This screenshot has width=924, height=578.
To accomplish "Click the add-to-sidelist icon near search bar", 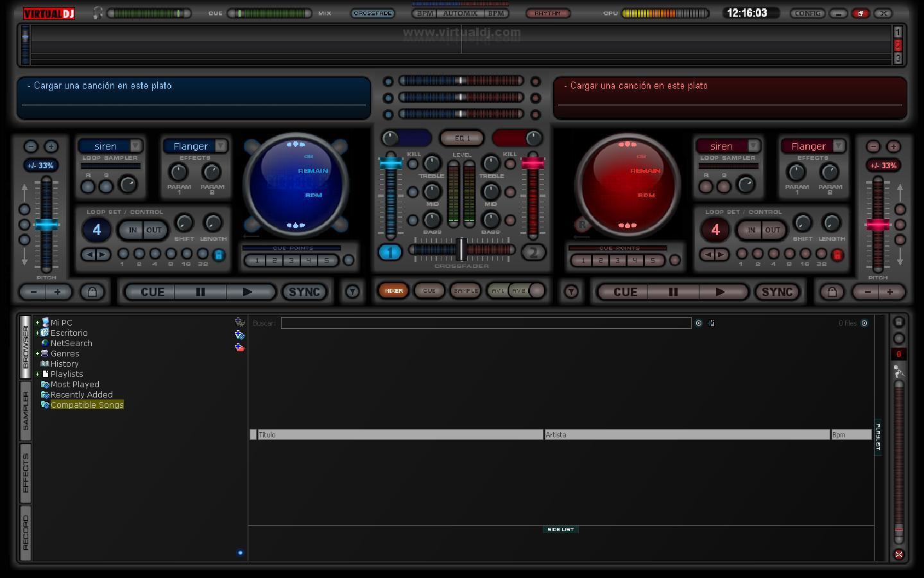I will 710,323.
